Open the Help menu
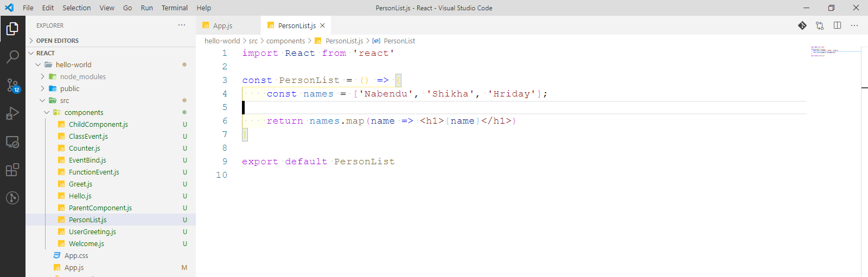The image size is (868, 277). (204, 8)
